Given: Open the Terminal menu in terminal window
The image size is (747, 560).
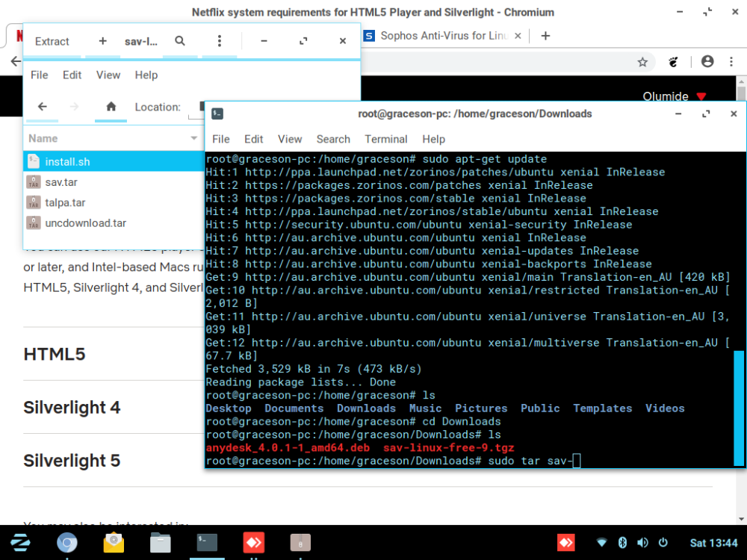Looking at the screenshot, I should point(386,140).
